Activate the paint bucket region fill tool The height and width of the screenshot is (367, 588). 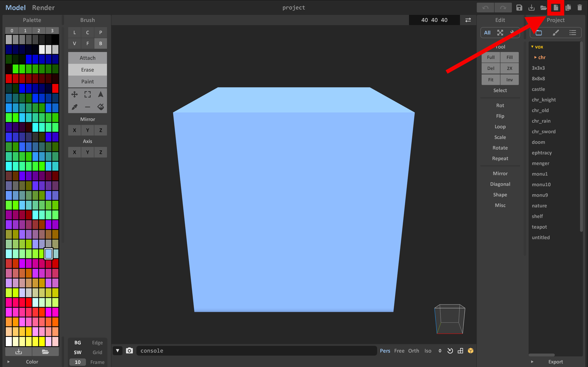click(x=101, y=107)
